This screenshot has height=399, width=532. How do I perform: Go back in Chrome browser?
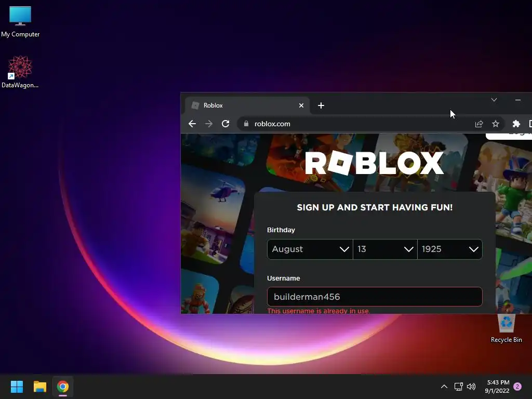(x=192, y=124)
